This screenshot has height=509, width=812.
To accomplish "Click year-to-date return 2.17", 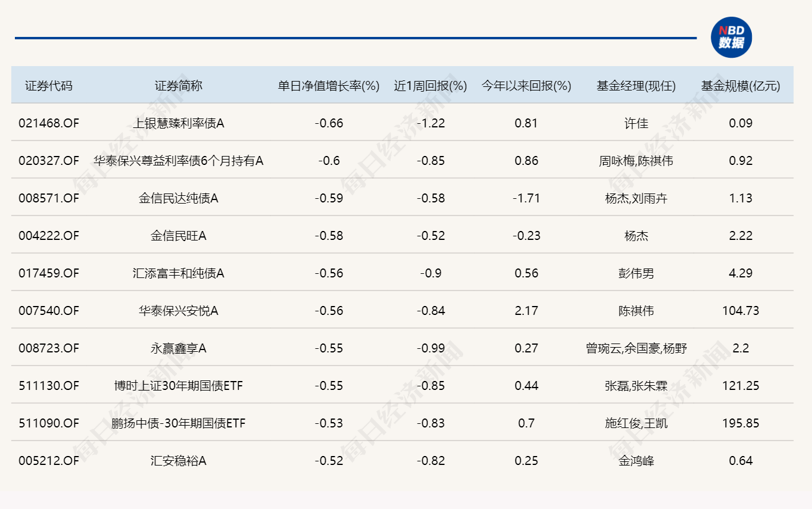I will [x=526, y=311].
